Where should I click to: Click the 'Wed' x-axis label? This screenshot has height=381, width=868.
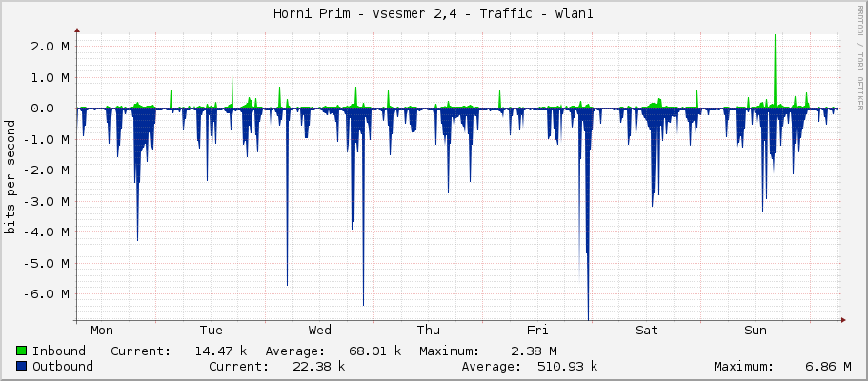(320, 331)
